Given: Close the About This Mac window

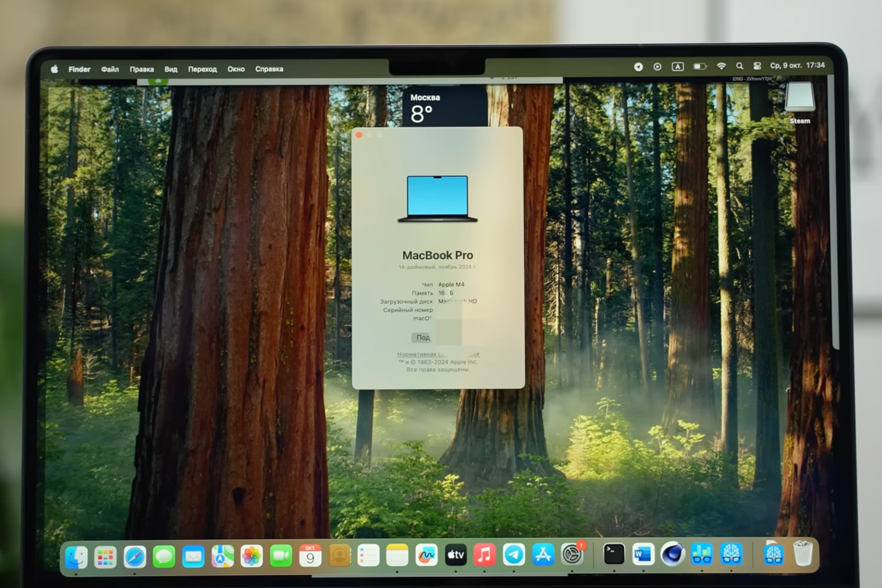Looking at the screenshot, I should pyautogui.click(x=359, y=135).
